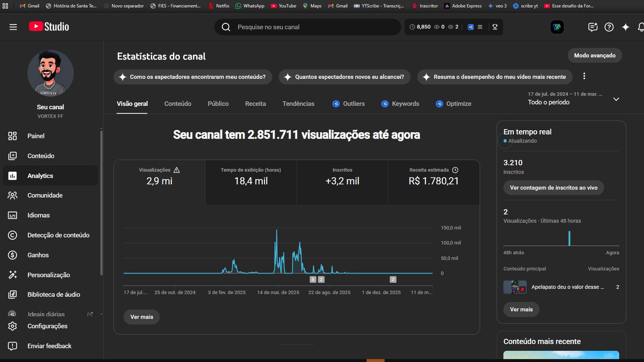Click the '2' marker beside the '5' marker
This screenshot has height=362, width=644.
point(321,280)
